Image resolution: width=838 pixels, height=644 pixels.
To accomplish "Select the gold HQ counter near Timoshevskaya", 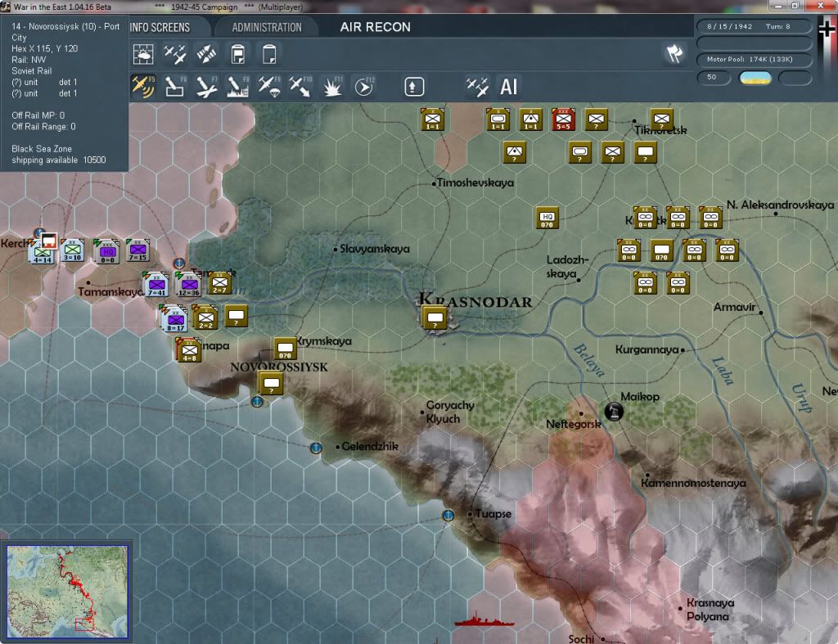I will pos(547,218).
